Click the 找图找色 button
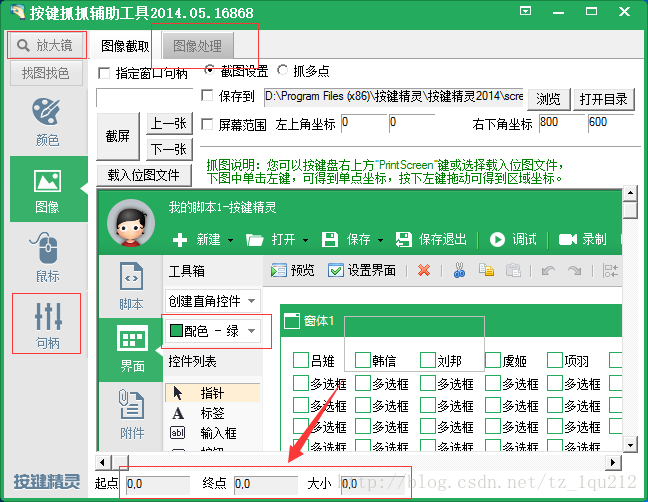648x502 pixels. coord(46,73)
